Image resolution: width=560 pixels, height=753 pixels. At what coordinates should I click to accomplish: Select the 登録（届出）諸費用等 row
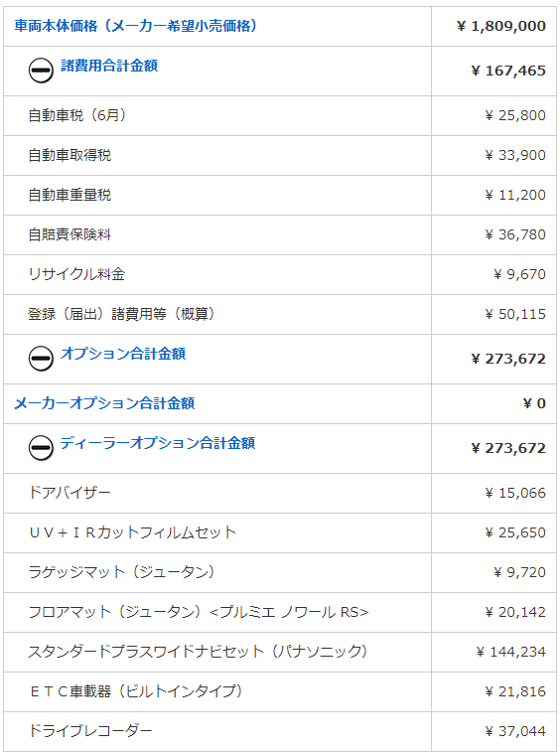point(280,315)
